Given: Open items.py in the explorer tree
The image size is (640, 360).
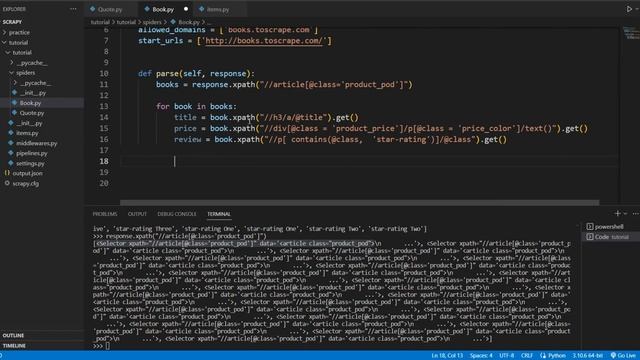Looking at the screenshot, I should coord(27,133).
